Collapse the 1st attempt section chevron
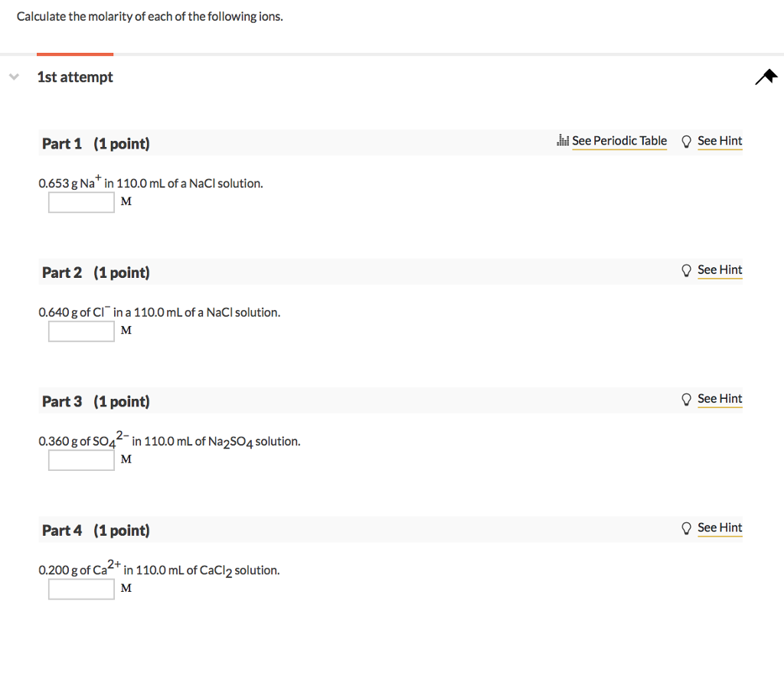 coord(14,77)
